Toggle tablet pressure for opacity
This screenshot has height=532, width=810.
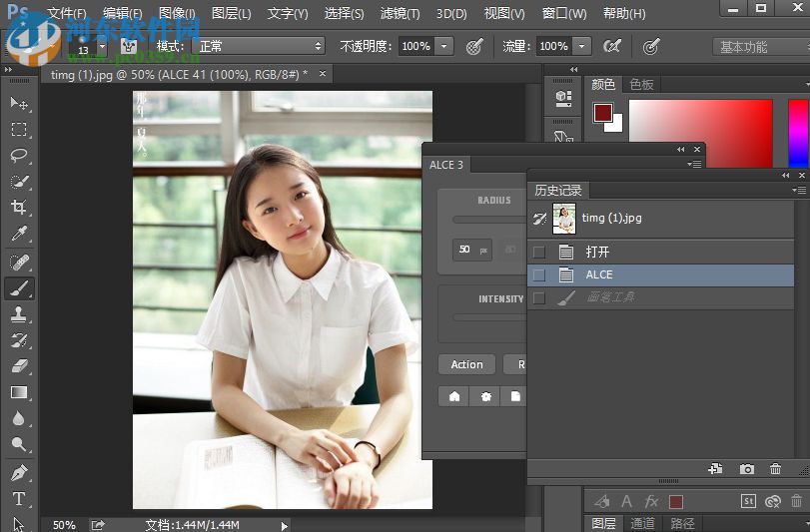point(474,47)
